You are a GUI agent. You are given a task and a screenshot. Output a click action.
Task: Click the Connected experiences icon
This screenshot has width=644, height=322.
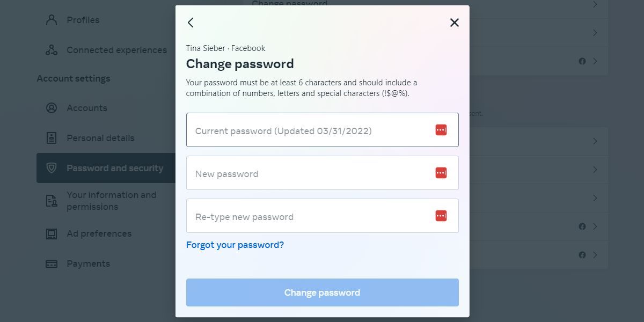tap(51, 49)
